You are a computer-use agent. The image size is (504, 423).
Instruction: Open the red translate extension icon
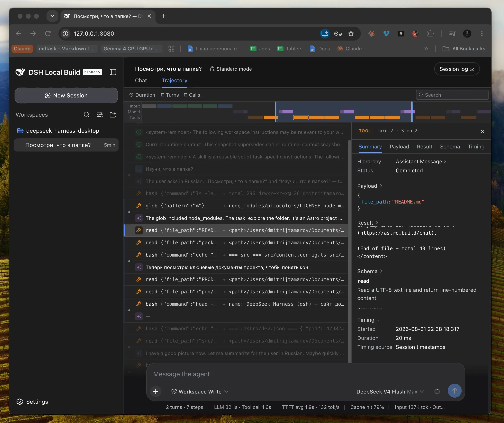click(415, 34)
